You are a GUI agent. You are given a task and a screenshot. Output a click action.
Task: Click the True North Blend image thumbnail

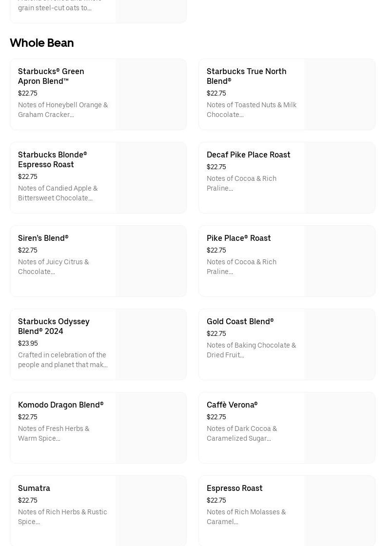tap(339, 95)
